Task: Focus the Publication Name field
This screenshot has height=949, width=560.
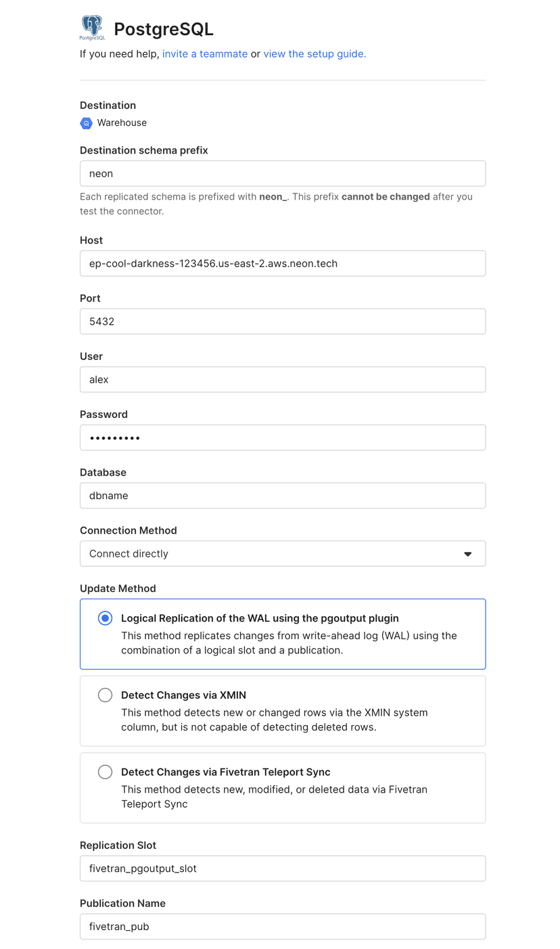Action: click(x=282, y=927)
